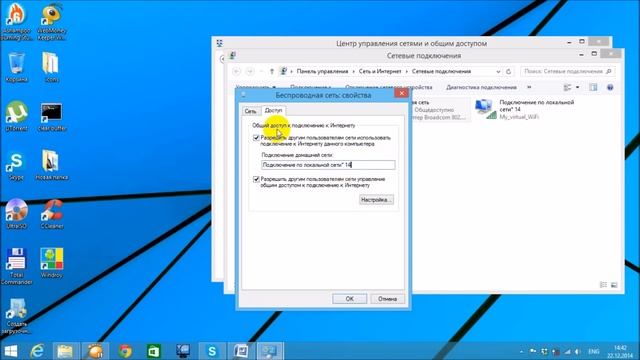640x360 pixels.
Task: Confirm with the OK button
Action: point(349,299)
